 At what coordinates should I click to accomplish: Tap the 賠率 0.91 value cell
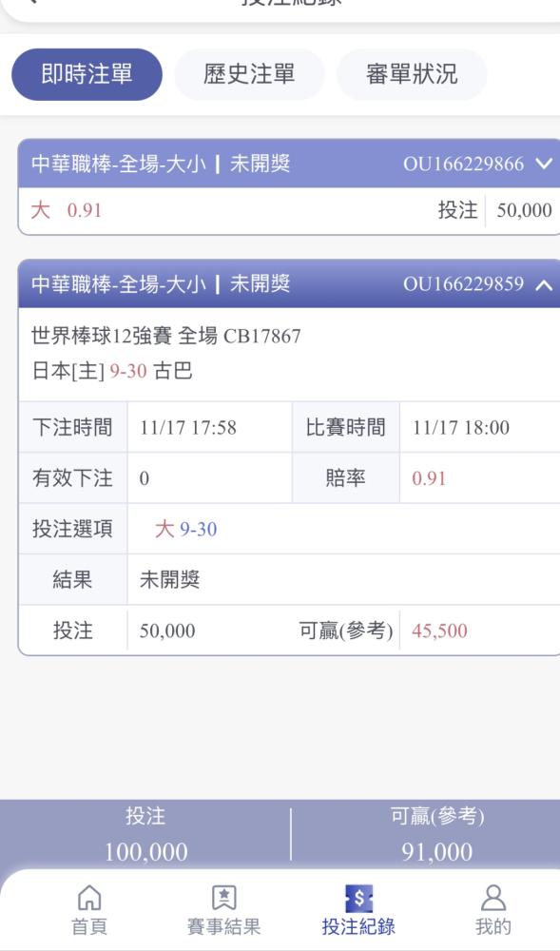(x=429, y=478)
